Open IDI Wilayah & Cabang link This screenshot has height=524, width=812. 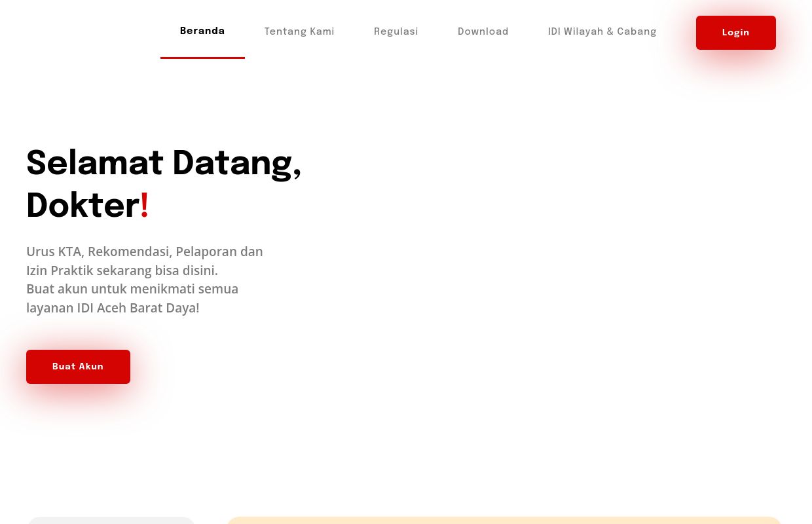[602, 31]
